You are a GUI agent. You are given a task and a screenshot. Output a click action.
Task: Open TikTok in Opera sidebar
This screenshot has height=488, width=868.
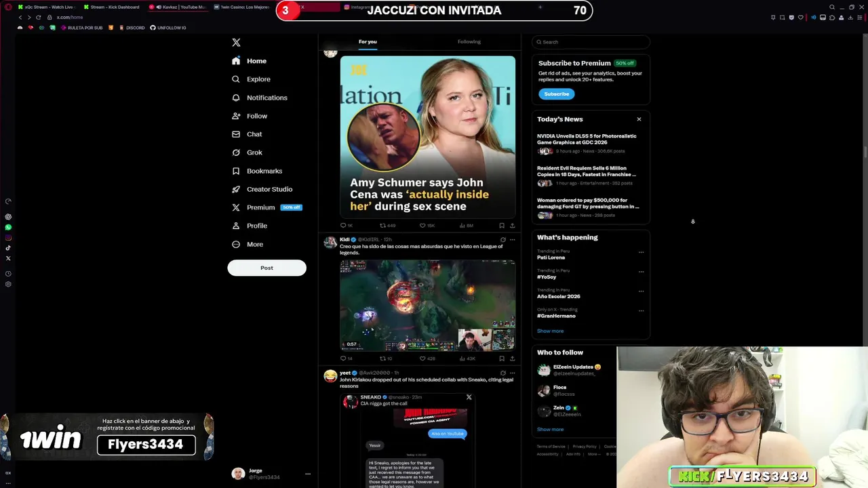pyautogui.click(x=8, y=248)
